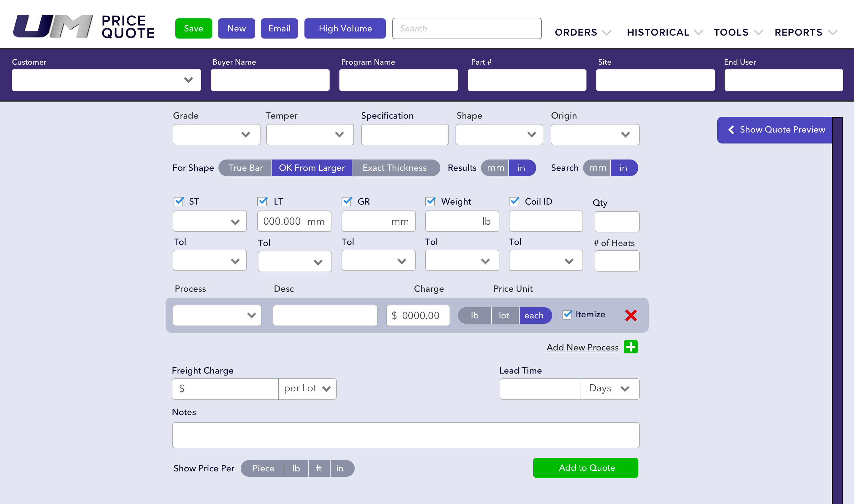Set Results units to mm

pyautogui.click(x=495, y=168)
